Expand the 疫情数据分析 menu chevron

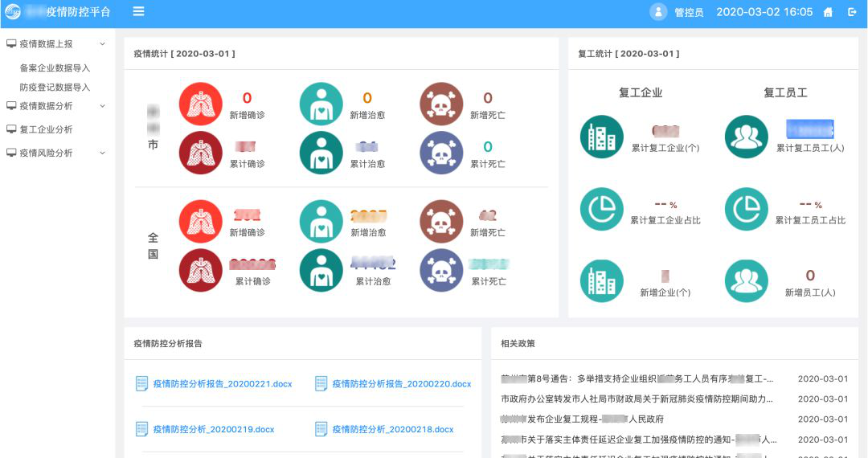[102, 105]
